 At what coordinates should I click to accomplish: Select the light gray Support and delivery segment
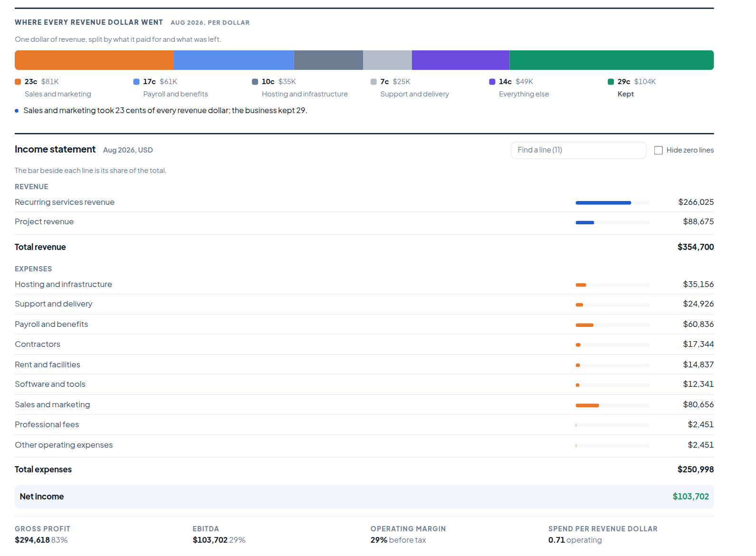pyautogui.click(x=387, y=60)
